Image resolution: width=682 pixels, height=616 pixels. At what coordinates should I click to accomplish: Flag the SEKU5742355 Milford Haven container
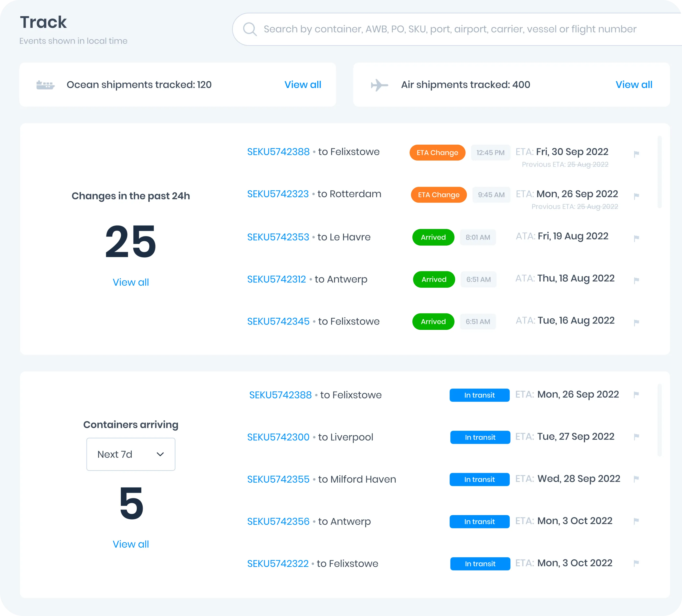pyautogui.click(x=636, y=479)
